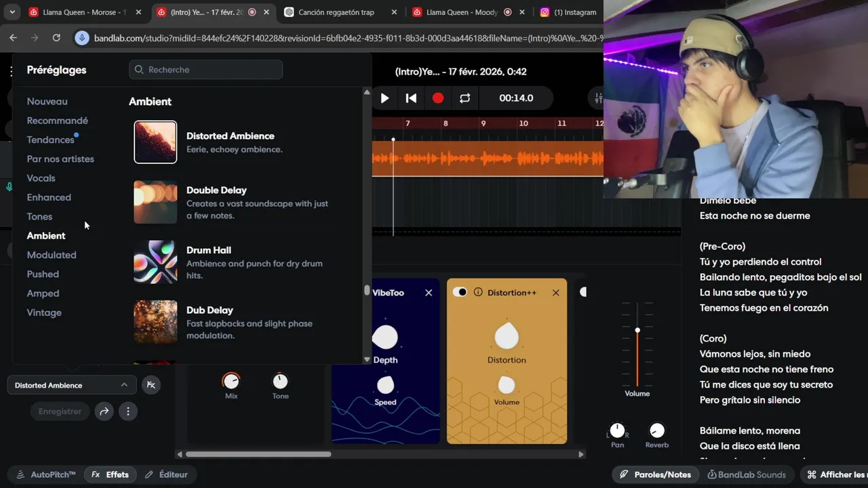Select the Pushed preset category
The height and width of the screenshot is (488, 868).
coord(43,274)
